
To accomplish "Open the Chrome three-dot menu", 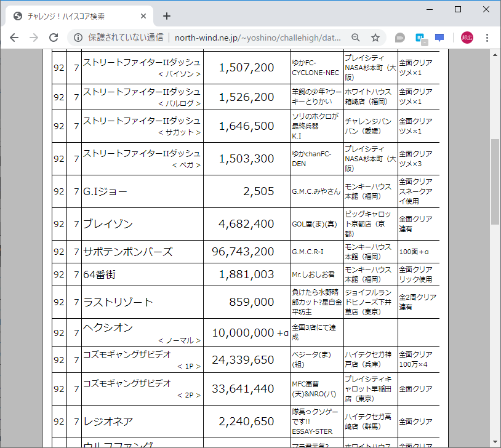I will (x=487, y=38).
